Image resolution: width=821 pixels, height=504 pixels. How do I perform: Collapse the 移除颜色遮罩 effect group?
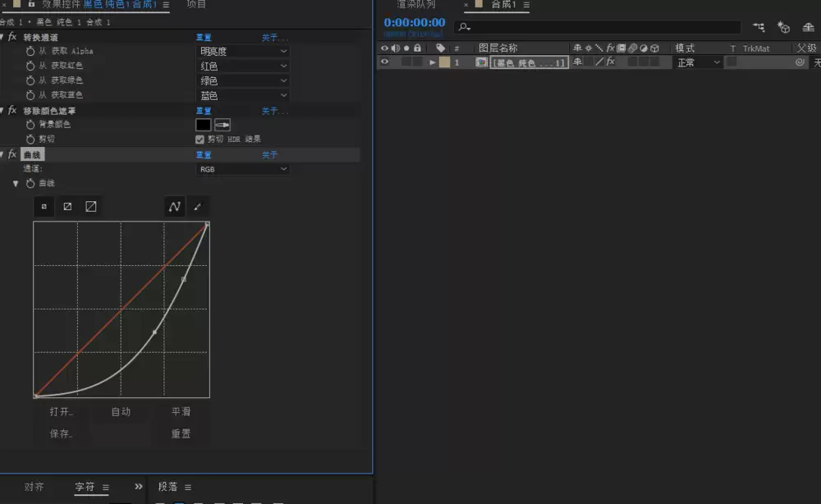click(x=2, y=111)
